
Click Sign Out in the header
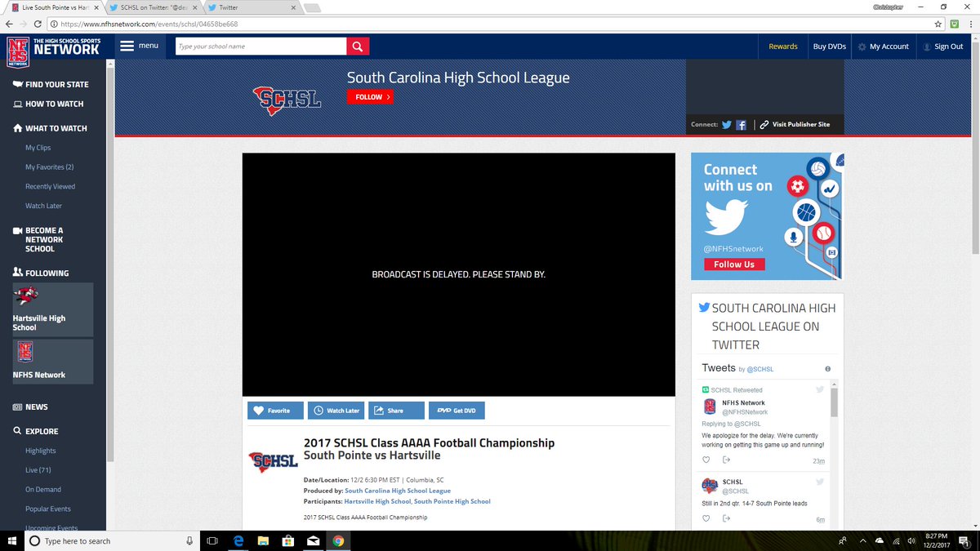tap(942, 47)
